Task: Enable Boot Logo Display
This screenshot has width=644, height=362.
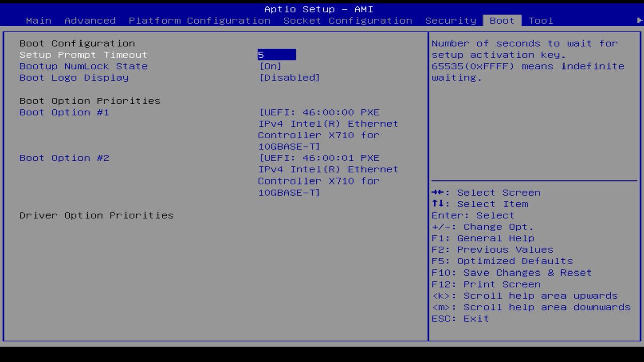Action: pyautogui.click(x=290, y=77)
